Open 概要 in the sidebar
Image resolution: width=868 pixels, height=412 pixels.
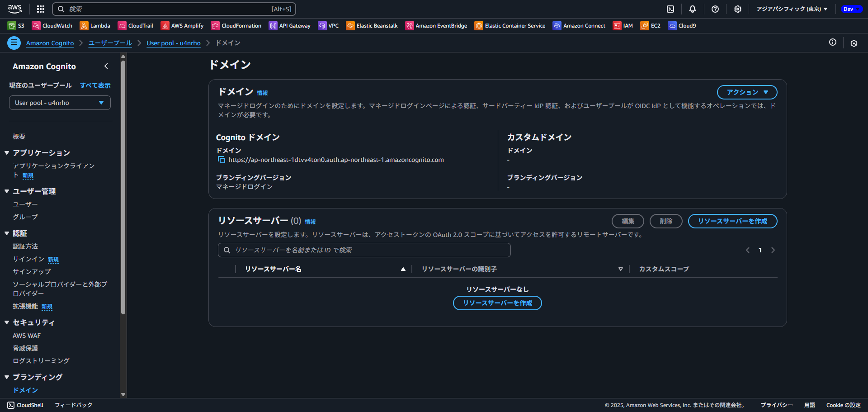(x=19, y=137)
